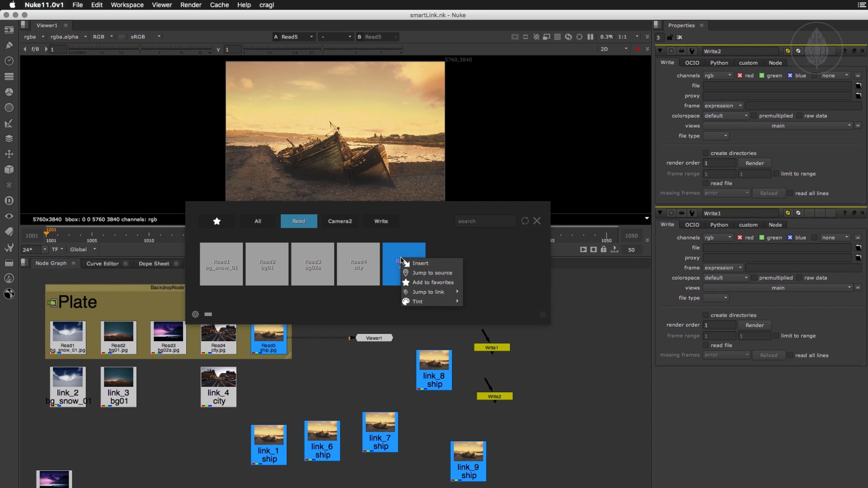
Task: Open Write2 channels rgb dropdown
Action: coord(718,75)
